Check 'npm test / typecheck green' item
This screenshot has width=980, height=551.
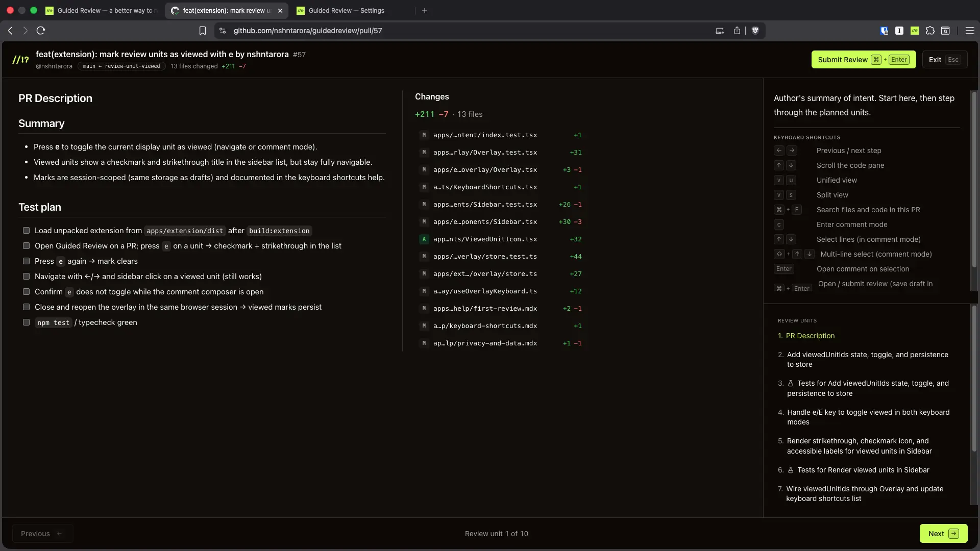pos(26,322)
